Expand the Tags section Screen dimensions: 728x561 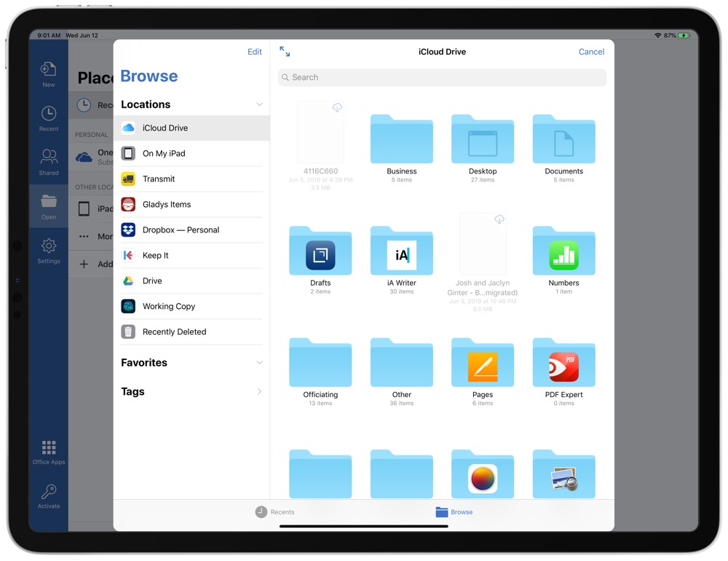pyautogui.click(x=260, y=391)
